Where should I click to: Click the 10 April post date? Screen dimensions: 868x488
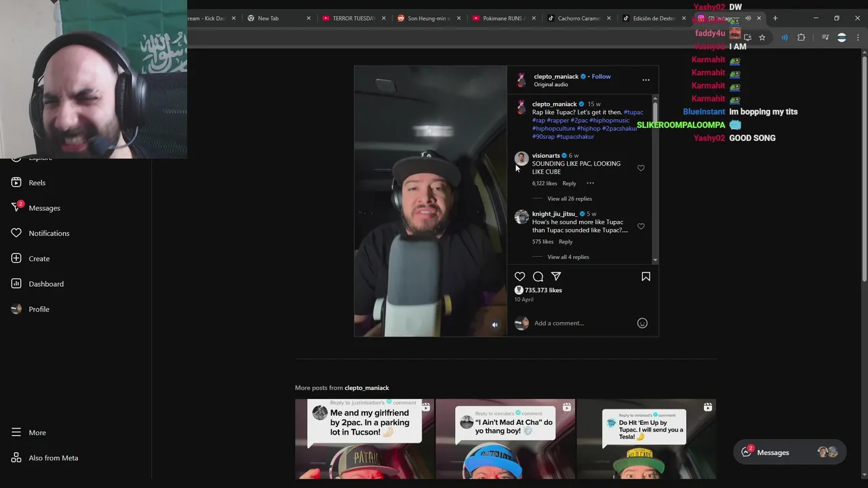[x=524, y=300]
